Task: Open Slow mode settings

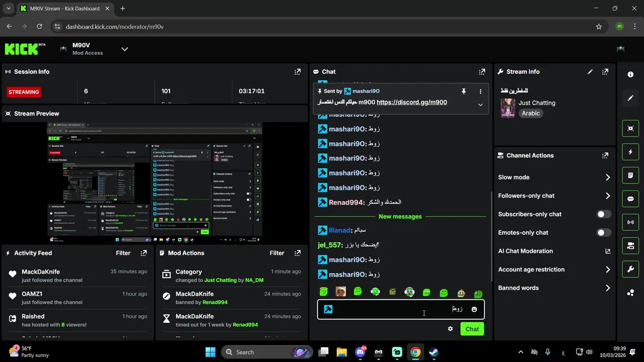Action: coord(554,177)
